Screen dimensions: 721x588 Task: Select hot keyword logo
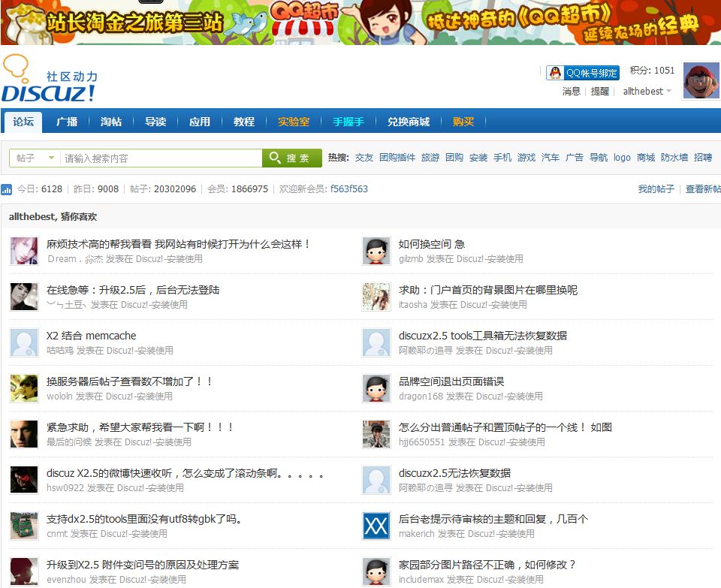pyautogui.click(x=622, y=158)
